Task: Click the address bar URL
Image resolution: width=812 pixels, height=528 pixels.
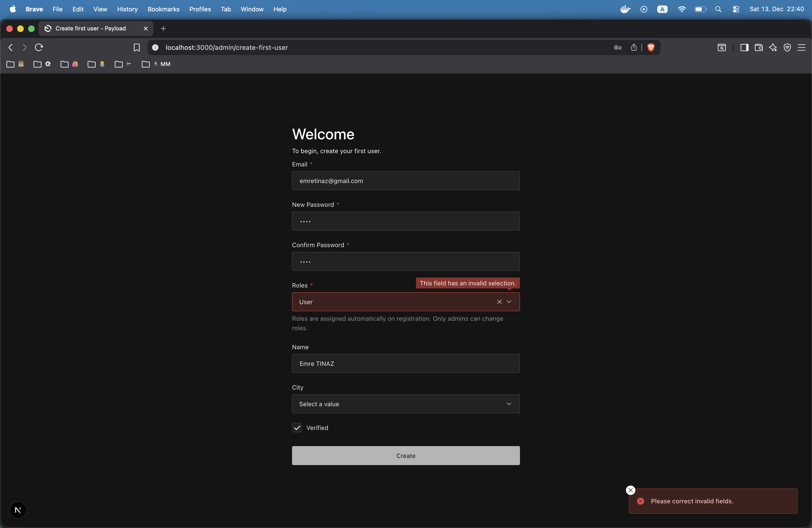Action: (227, 47)
